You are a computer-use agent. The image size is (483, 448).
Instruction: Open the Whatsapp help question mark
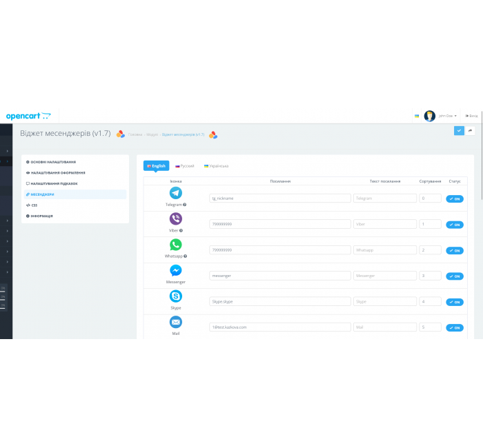[185, 256]
